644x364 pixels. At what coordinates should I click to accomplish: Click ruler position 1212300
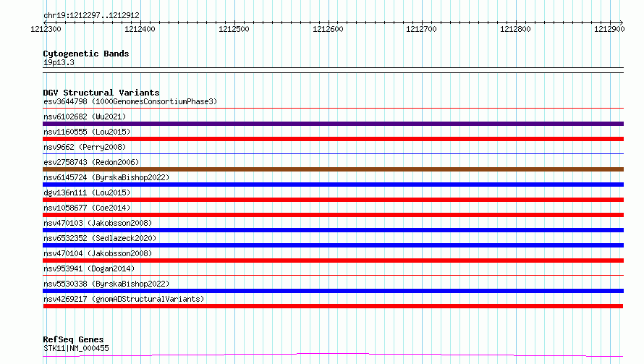click(46, 29)
